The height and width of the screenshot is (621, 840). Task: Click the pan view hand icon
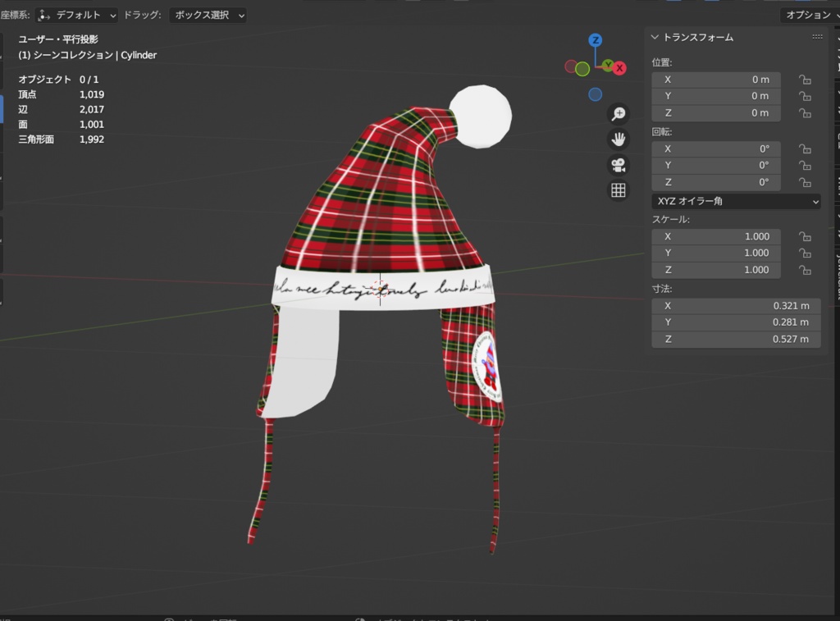pos(619,139)
